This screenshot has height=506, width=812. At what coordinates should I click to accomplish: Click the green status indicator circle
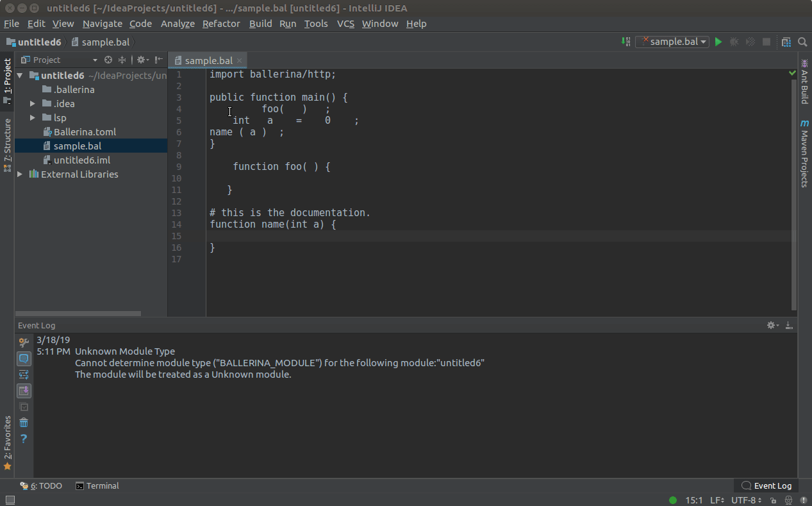(672, 500)
